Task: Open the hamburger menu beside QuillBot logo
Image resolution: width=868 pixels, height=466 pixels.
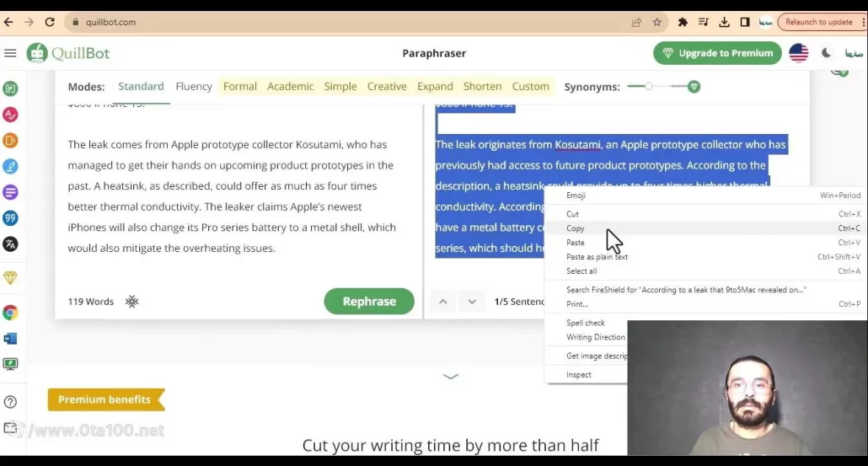Action: [x=10, y=53]
